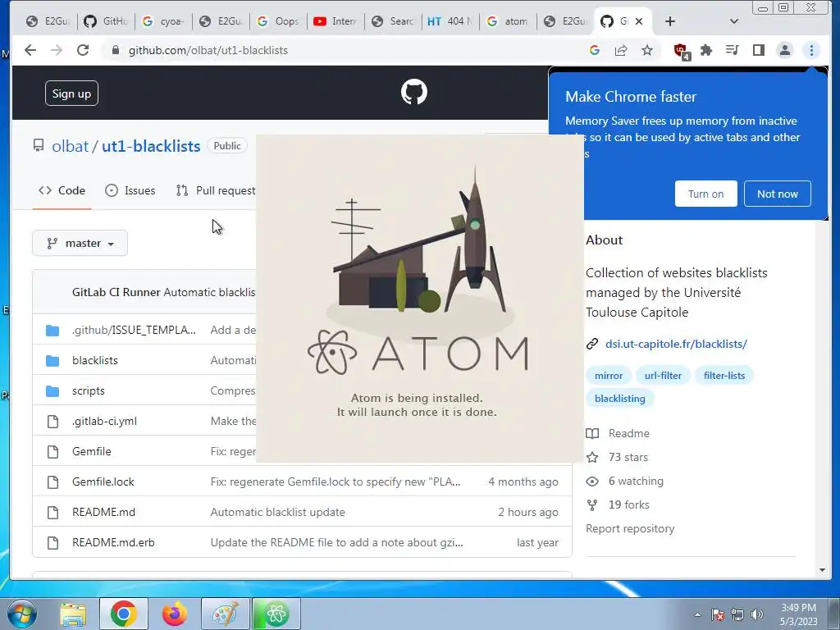Click the filter-lists topic tag
840x630 pixels.
724,376
